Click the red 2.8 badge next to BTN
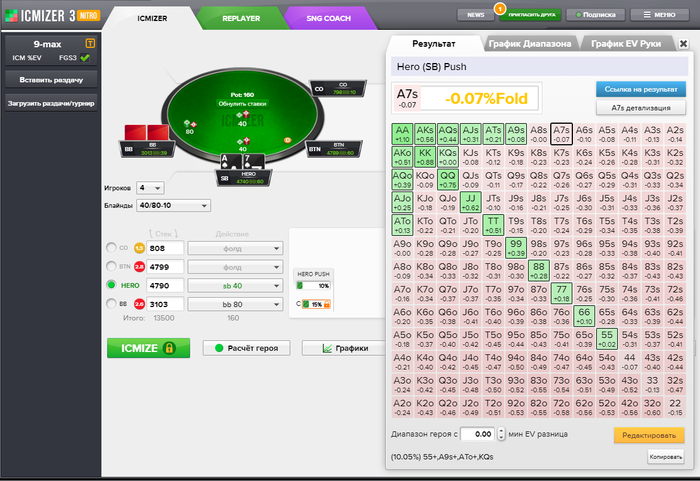 [x=139, y=267]
